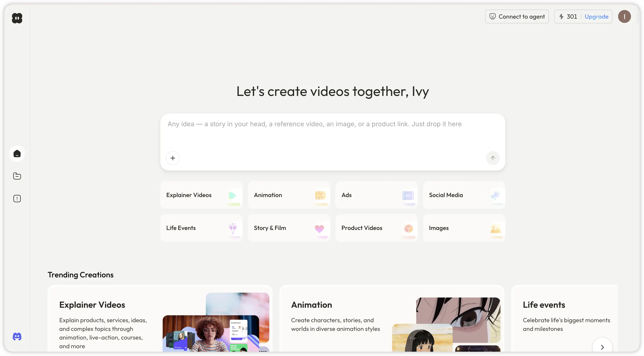Open the Animation trending card
644x356 pixels.
[x=391, y=319]
